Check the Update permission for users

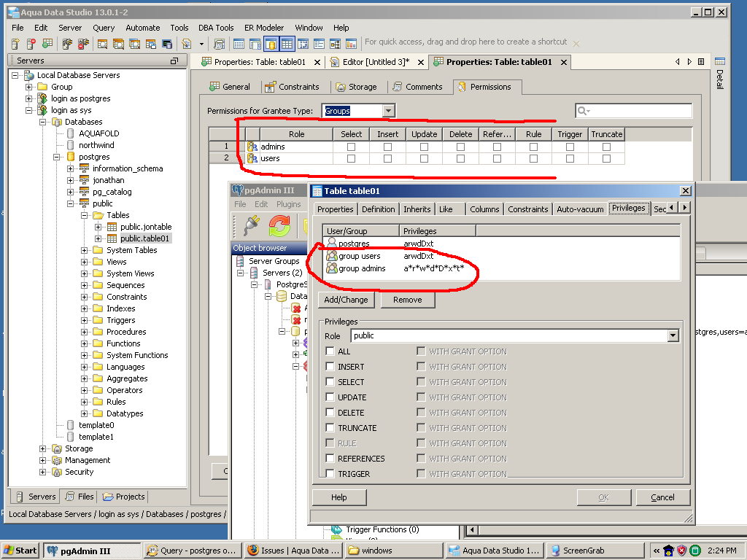tap(424, 158)
